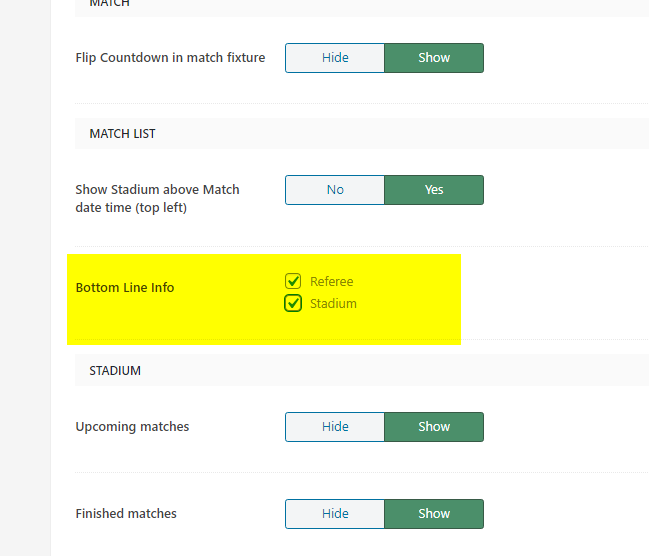Show Upcoming matches in Stadium section
The height and width of the screenshot is (556, 649).
point(434,427)
